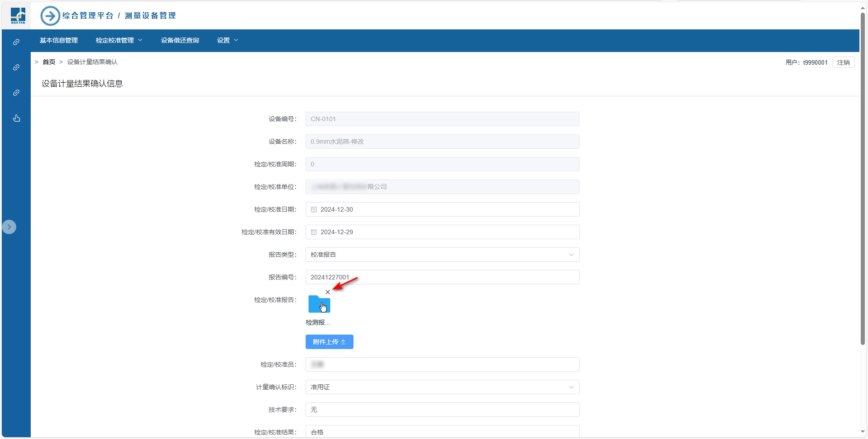Open calendar for 检定/校准有效日期 field

coord(314,232)
